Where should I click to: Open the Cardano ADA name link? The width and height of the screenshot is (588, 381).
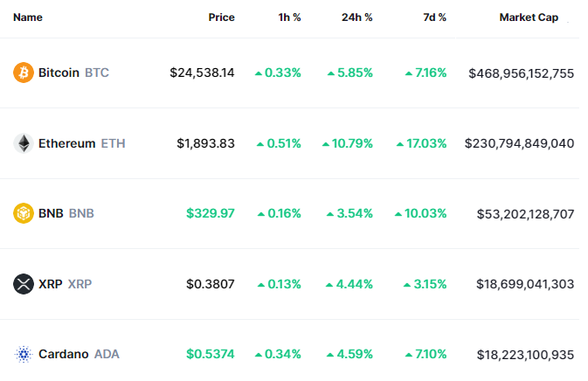tap(79, 354)
